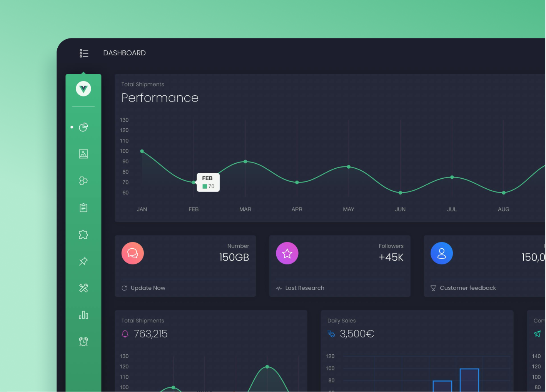Open the clipboard sidebar icon
This screenshot has height=392, width=546.
83,208
